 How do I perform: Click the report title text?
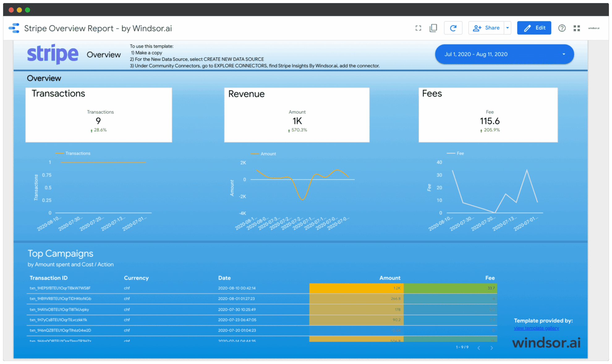[98, 28]
